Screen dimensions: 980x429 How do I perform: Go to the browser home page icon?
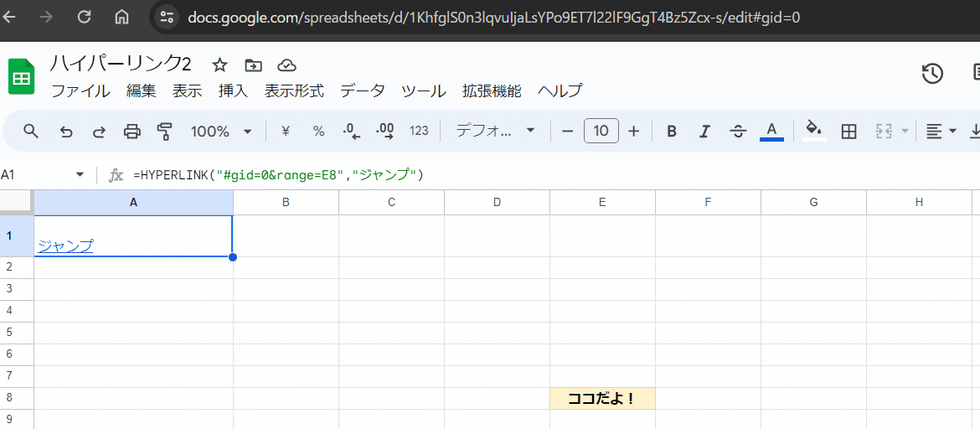coord(122,17)
